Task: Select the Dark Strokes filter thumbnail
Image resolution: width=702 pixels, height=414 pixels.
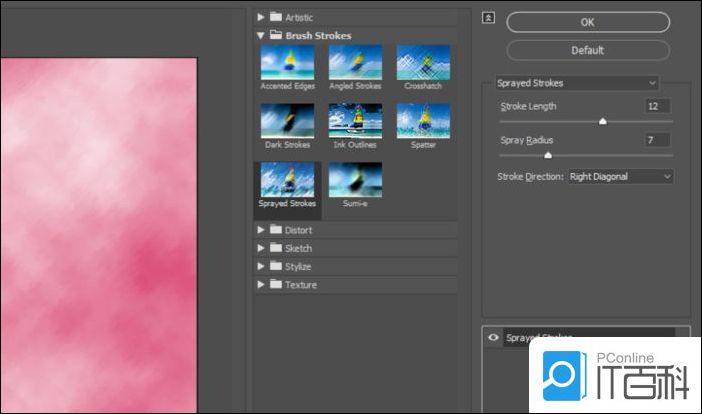Action: (x=287, y=121)
